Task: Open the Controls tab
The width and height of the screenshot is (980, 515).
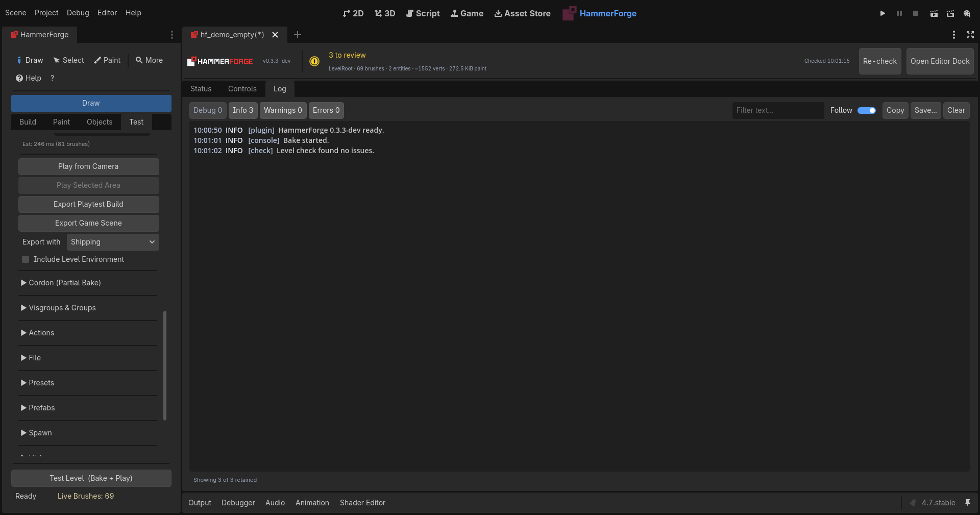Action: point(242,89)
